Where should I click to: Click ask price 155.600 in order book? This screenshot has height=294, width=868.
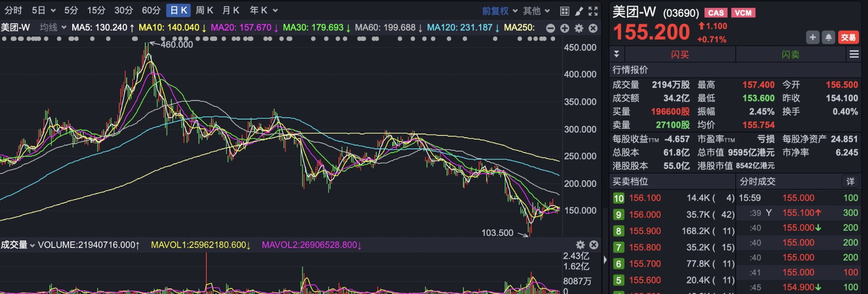(x=645, y=280)
